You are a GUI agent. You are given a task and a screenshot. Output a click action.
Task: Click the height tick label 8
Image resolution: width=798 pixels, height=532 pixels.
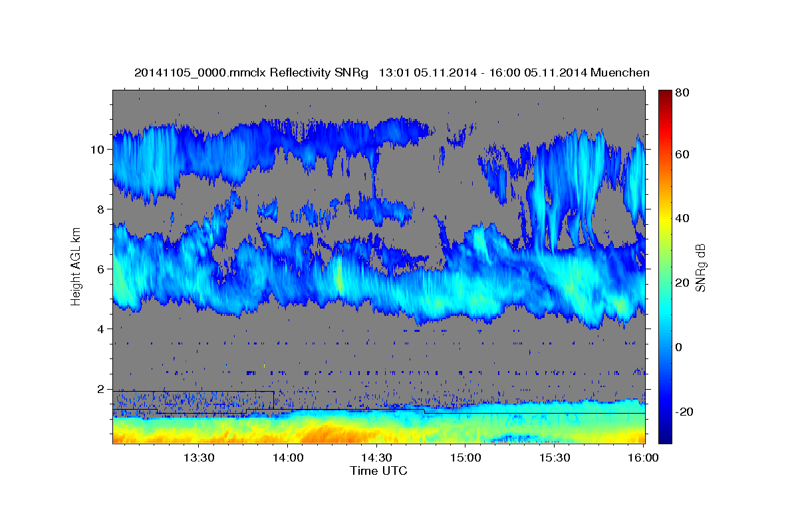[101, 209]
